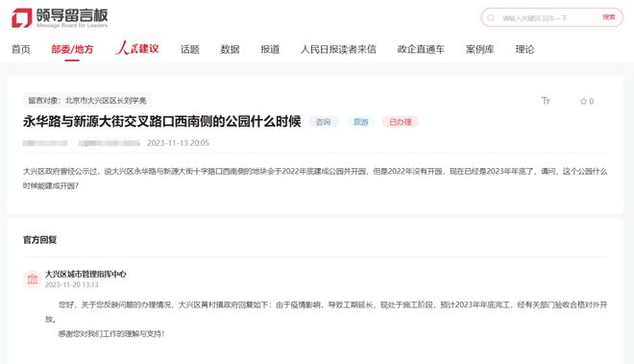The height and width of the screenshot is (364, 634).
Task: Click the 留言对象 北京市大兴区区长刘学亮 label
Action: [87, 100]
